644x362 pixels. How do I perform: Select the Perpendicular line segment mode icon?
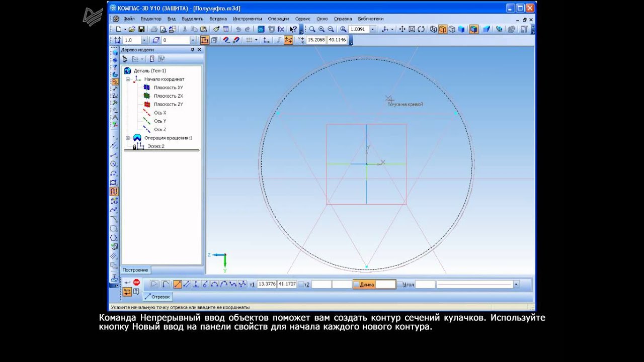point(196,284)
